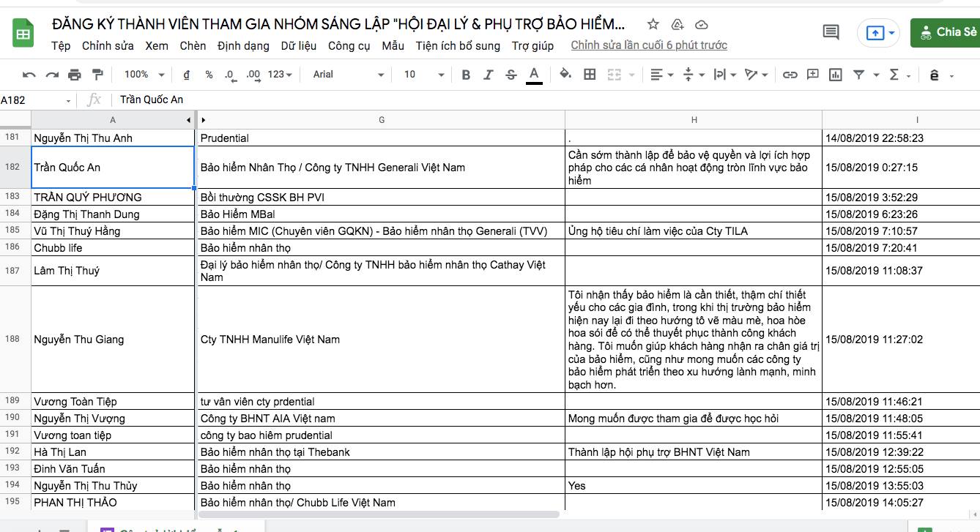Open the text wrapping dropdown
This screenshot has width=980, height=532.
(724, 75)
